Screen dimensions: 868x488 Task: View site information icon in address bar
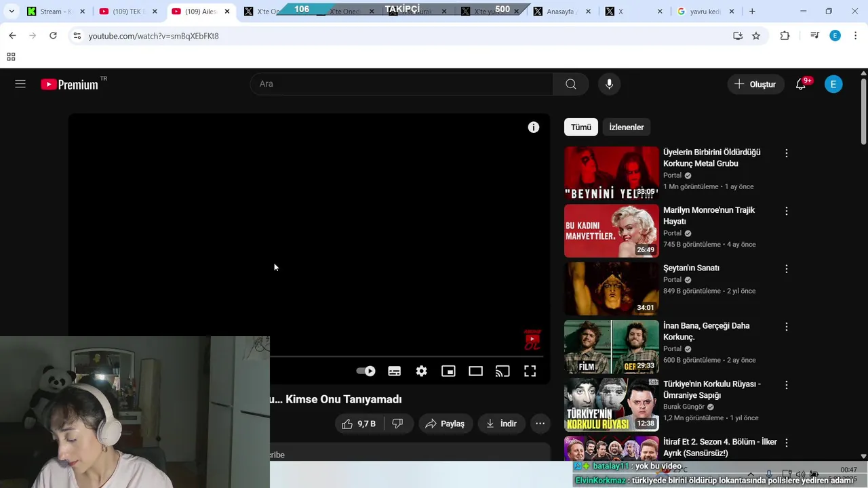(77, 36)
